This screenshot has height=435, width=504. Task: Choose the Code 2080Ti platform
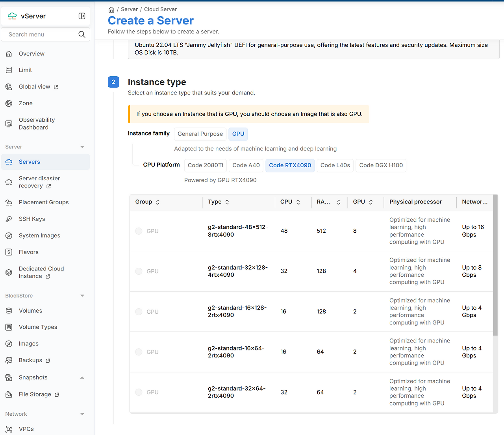click(206, 165)
